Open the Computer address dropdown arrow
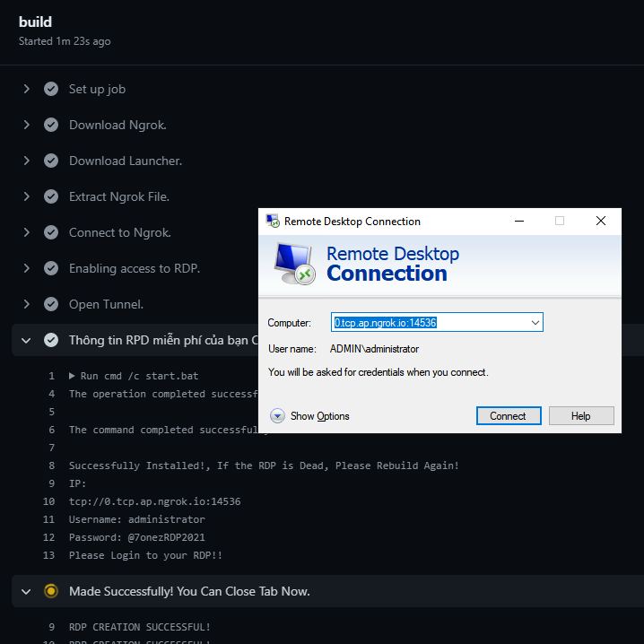 (x=535, y=322)
